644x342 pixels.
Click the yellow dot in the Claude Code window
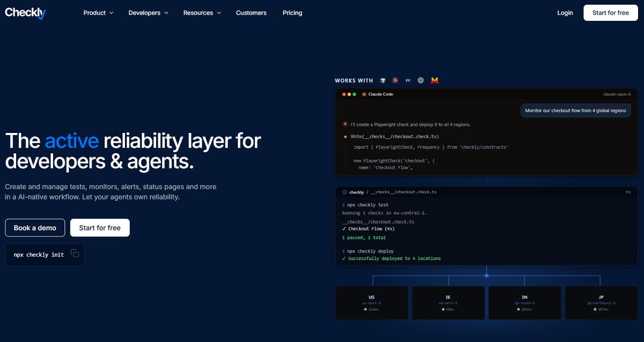coord(349,94)
